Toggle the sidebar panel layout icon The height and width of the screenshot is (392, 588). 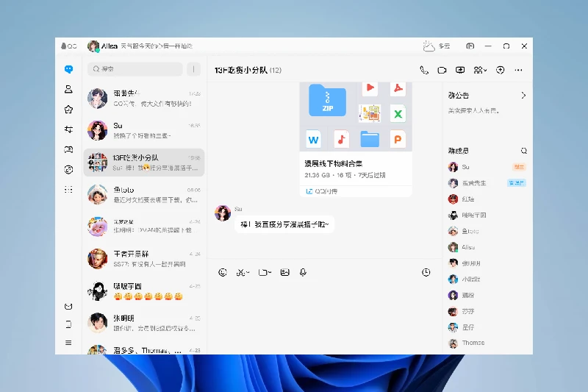pyautogui.click(x=470, y=46)
